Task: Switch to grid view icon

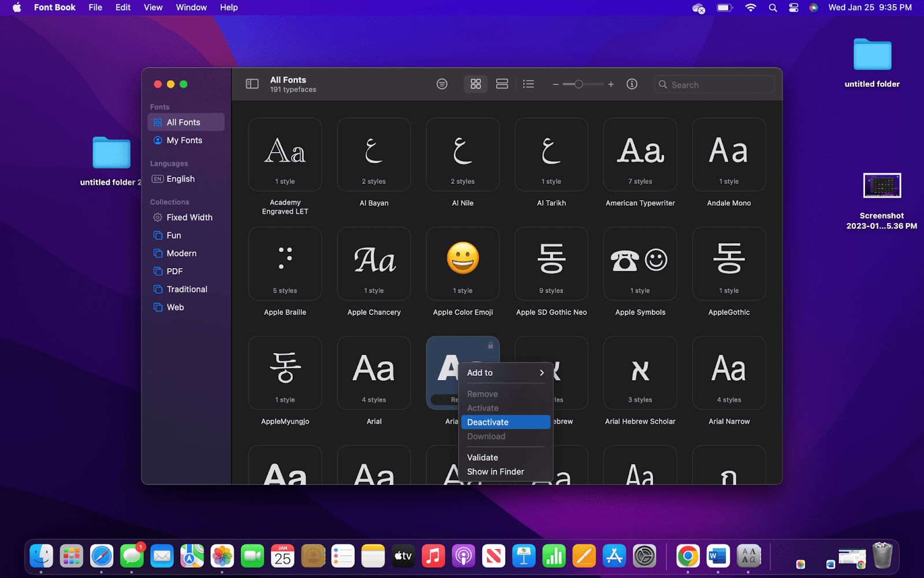Action: pyautogui.click(x=476, y=84)
